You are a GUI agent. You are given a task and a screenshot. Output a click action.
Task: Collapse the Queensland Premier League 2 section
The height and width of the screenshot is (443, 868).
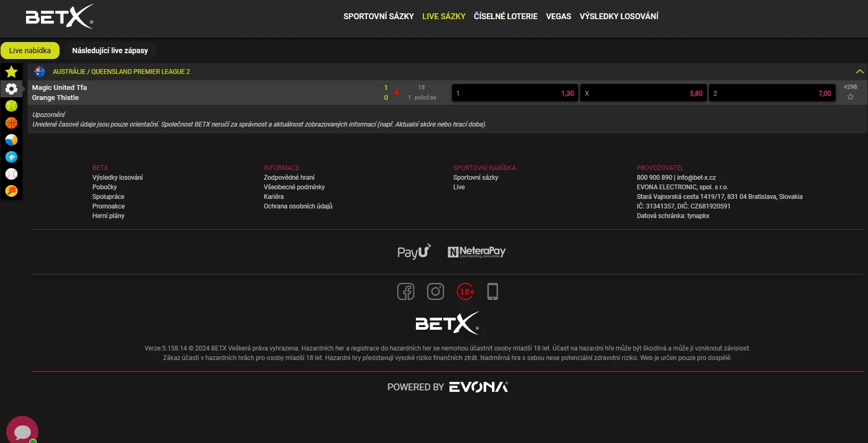tap(859, 72)
